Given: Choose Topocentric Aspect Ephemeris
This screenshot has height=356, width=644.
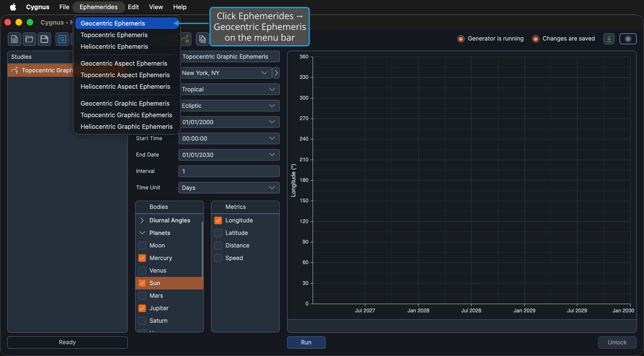Looking at the screenshot, I should 126,75.
